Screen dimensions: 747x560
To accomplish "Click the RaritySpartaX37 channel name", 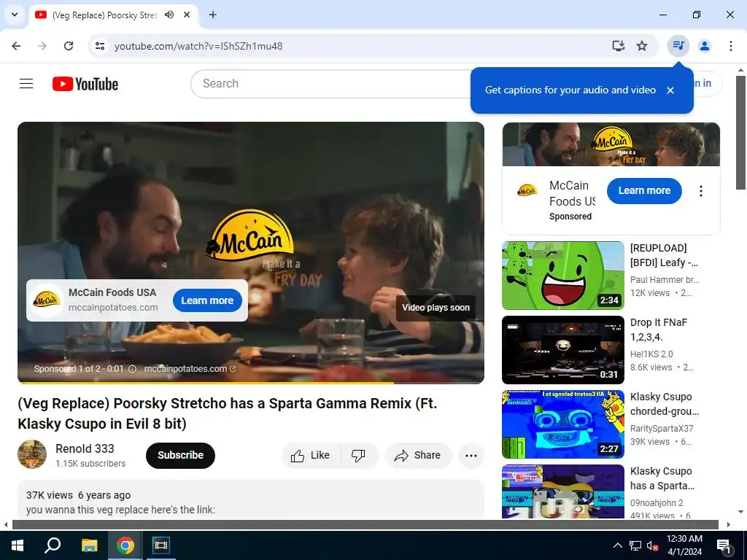I will (x=662, y=429).
